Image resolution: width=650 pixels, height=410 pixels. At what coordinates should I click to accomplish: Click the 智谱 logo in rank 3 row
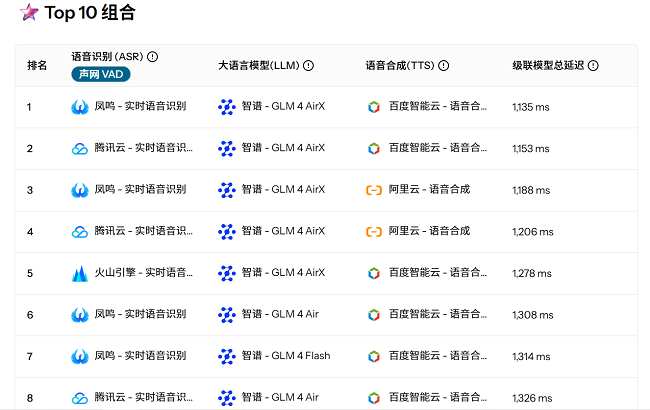point(227,190)
